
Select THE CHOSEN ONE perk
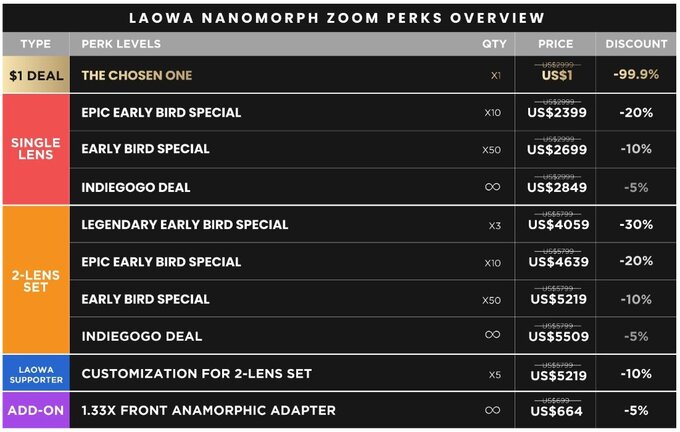pyautogui.click(x=137, y=75)
